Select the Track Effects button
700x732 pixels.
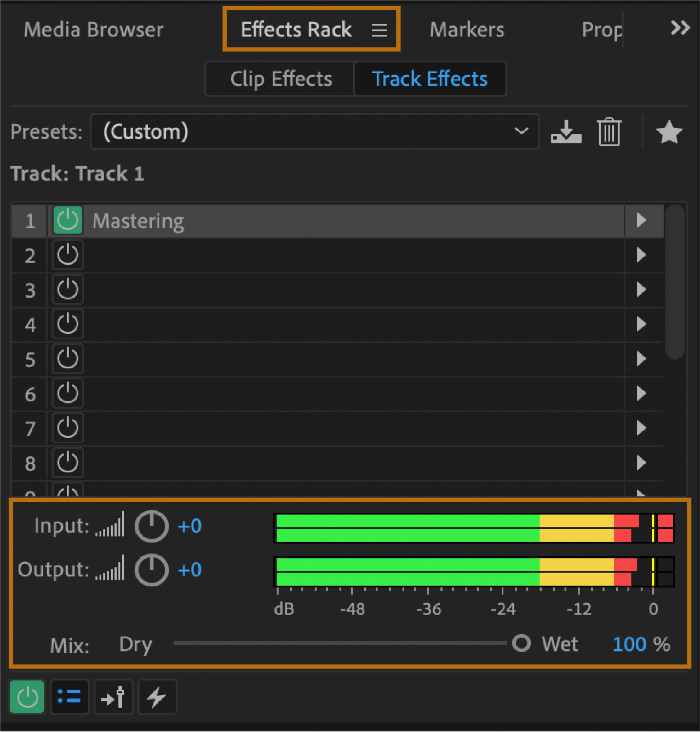pos(429,79)
